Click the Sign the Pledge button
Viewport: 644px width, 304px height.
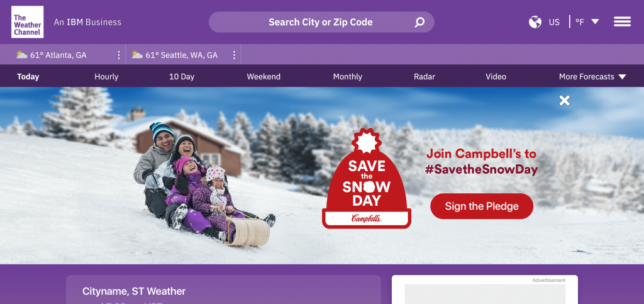482,206
